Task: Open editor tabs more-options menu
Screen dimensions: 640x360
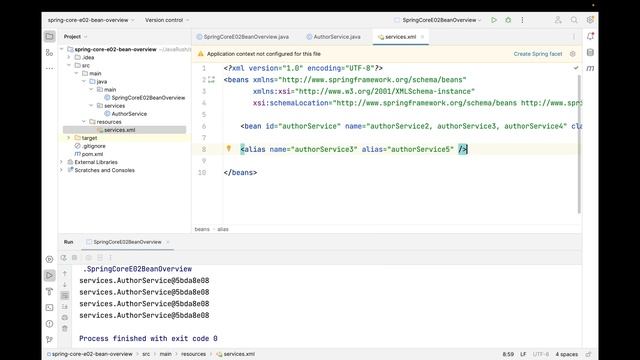Action: coord(574,37)
